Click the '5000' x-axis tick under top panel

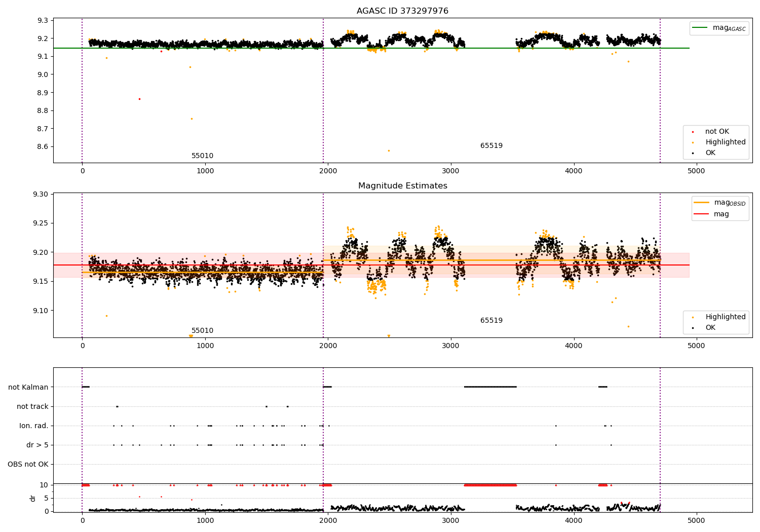[697, 171]
